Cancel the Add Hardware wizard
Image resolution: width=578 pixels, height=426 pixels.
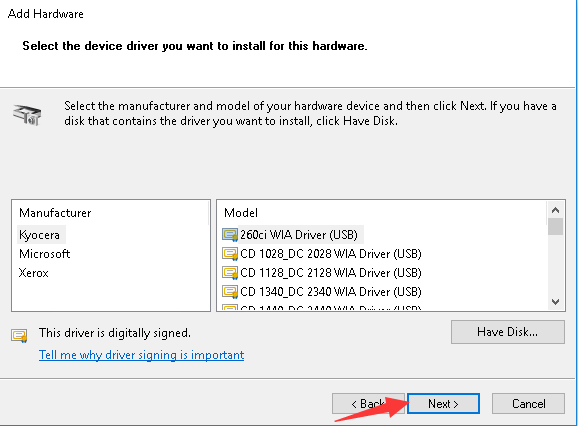528,404
